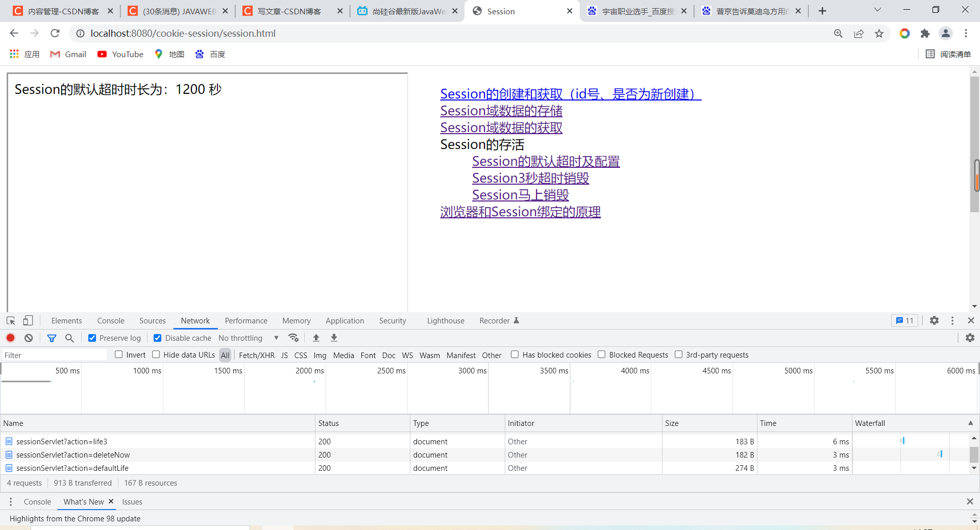Toggle the network filter funnel icon
This screenshot has height=530, width=980.
click(52, 338)
